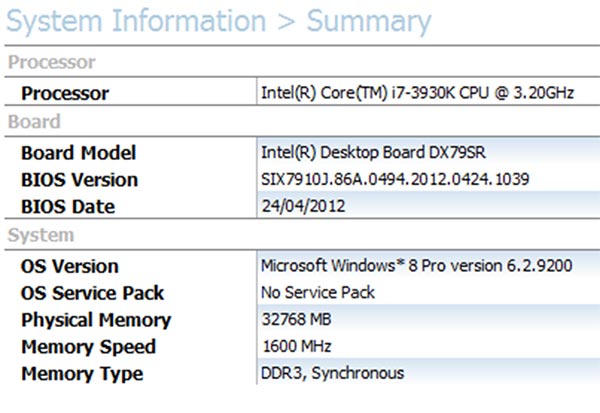Click the No Service Pack value

(x=318, y=294)
